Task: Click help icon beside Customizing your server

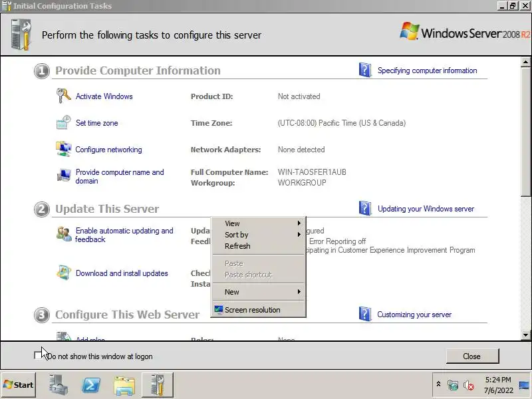Action: (365, 314)
